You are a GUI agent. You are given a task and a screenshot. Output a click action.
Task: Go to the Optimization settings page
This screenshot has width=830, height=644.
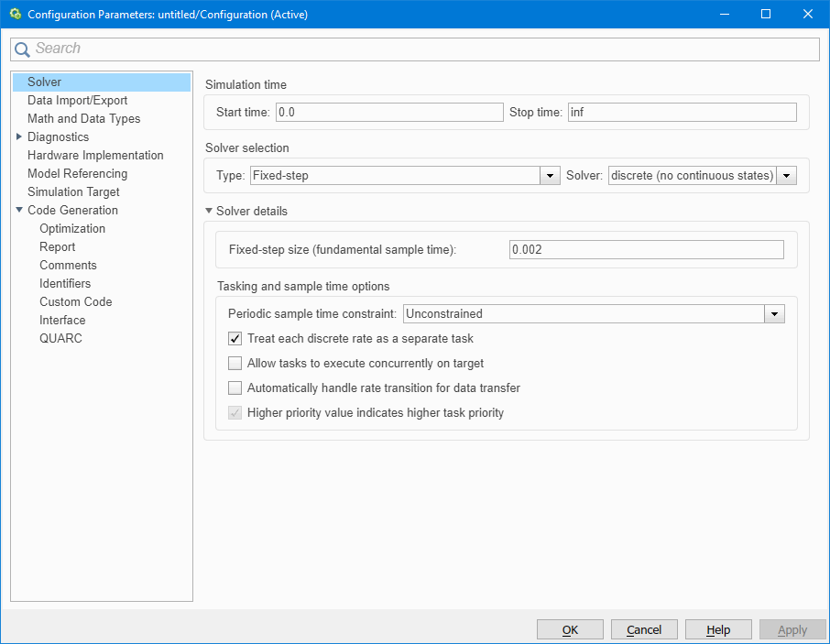(x=72, y=229)
